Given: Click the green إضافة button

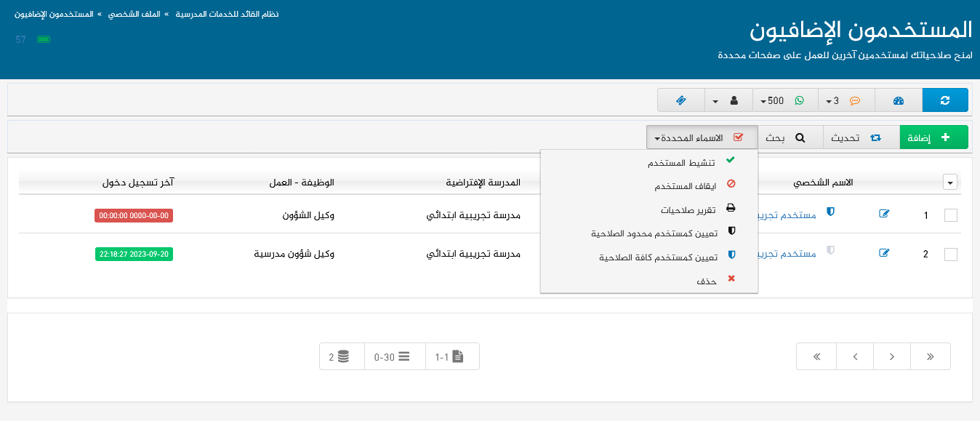Looking at the screenshot, I should tap(933, 137).
